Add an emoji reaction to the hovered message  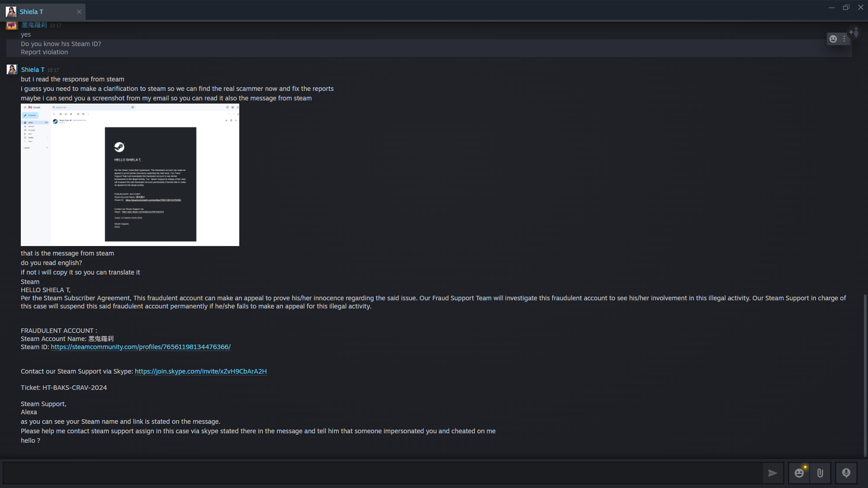point(834,39)
